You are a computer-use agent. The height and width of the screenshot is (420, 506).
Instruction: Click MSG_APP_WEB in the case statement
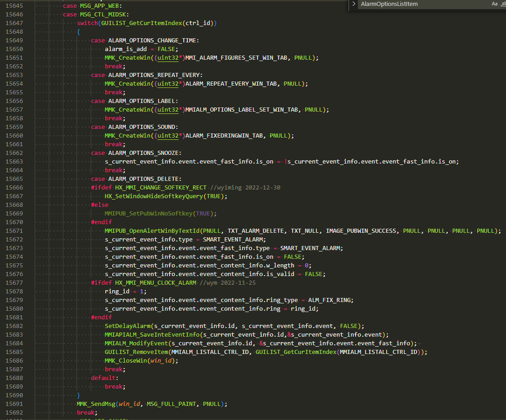99,6
